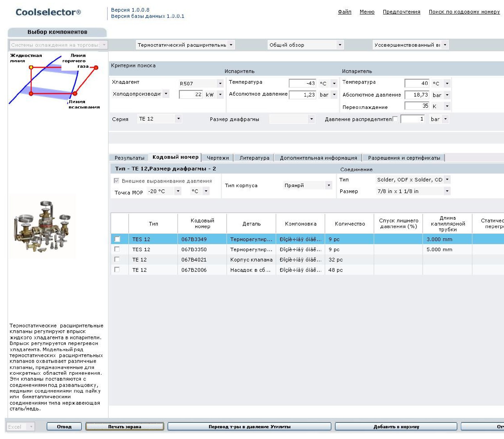Open the diaphragm size dropdown
The image size is (504, 439).
click(x=311, y=119)
